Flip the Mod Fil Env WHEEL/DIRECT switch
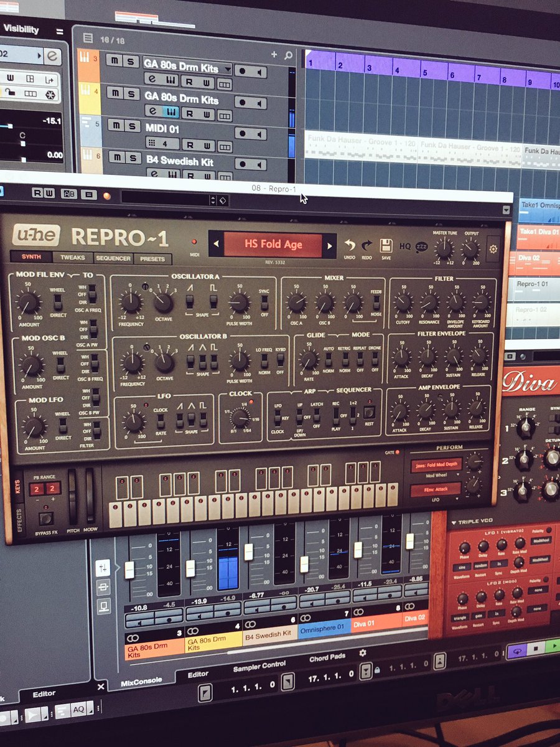This screenshot has width=560, height=747. pos(57,303)
